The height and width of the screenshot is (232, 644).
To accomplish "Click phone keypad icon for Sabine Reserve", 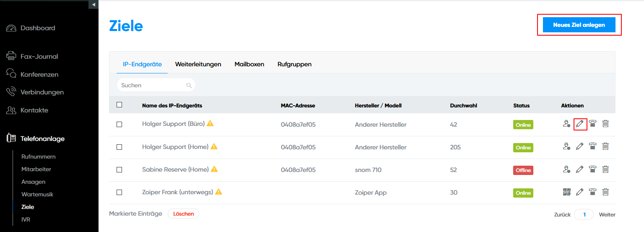I will pos(593,169).
